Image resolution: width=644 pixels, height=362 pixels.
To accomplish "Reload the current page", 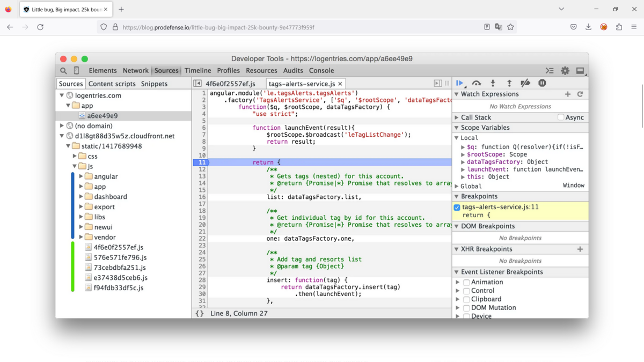I will pyautogui.click(x=40, y=27).
